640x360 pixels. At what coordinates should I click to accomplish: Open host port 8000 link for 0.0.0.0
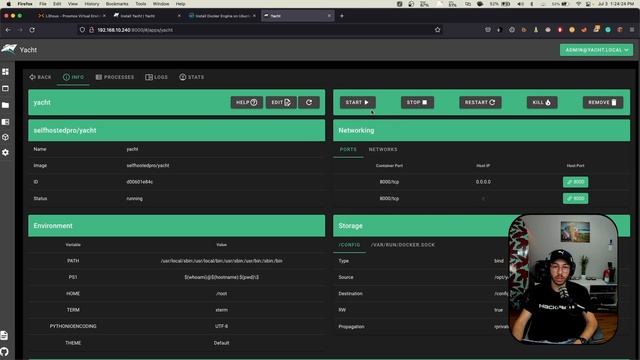click(x=576, y=182)
